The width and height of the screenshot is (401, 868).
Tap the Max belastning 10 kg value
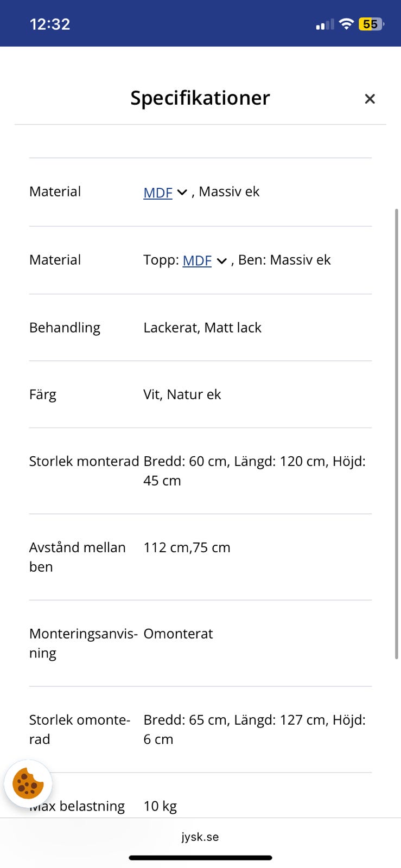(160, 806)
